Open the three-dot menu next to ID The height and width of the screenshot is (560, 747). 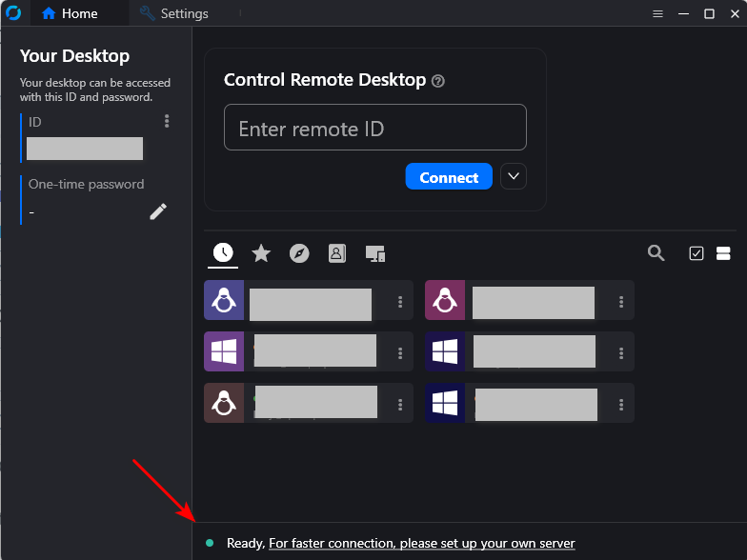click(x=167, y=121)
